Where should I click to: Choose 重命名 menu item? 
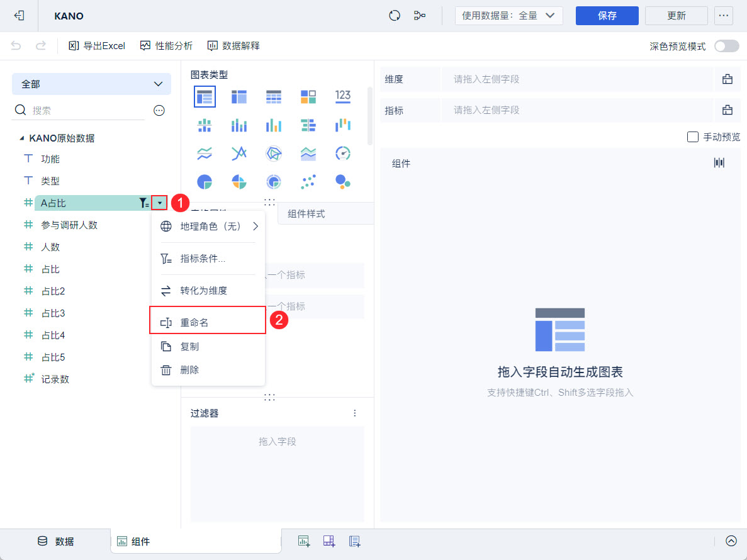pyautogui.click(x=208, y=322)
